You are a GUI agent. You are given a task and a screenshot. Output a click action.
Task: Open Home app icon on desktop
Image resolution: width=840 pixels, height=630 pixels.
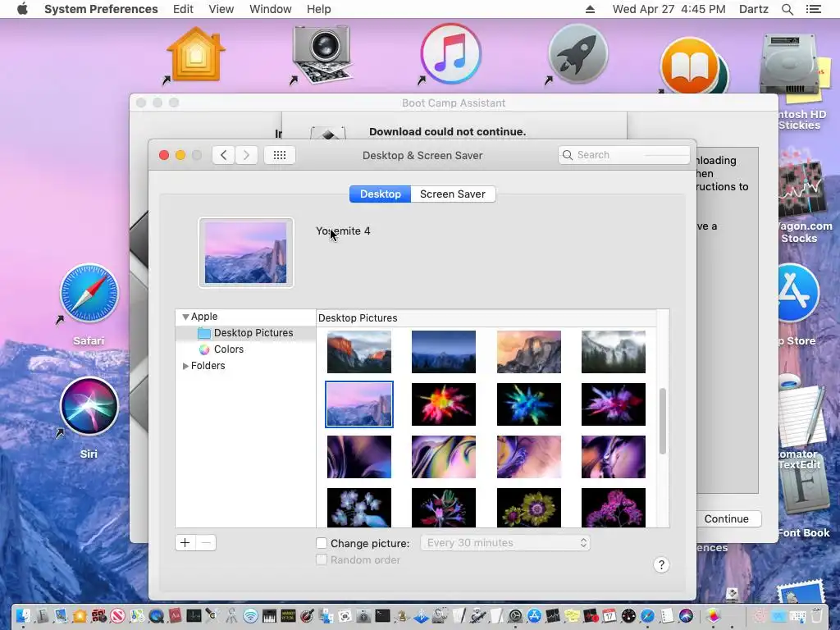[x=196, y=55]
